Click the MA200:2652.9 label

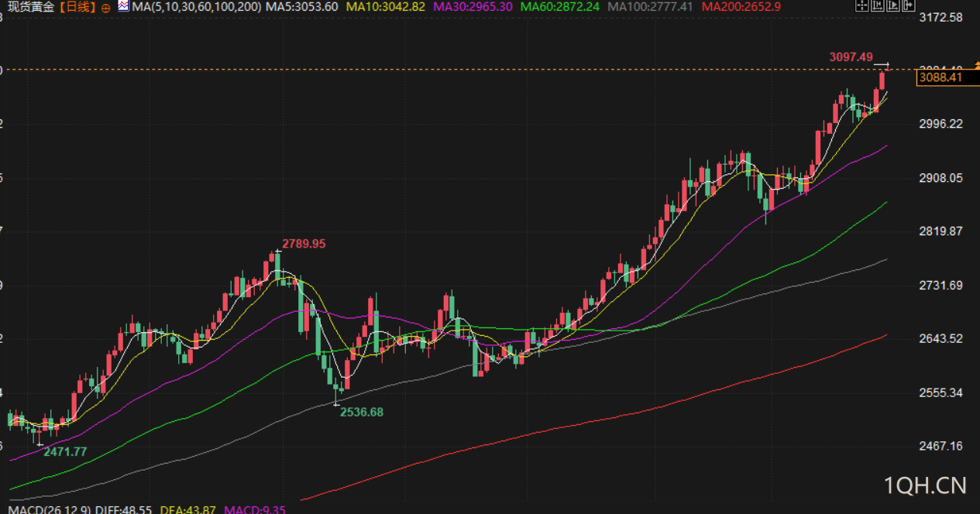pyautogui.click(x=741, y=6)
